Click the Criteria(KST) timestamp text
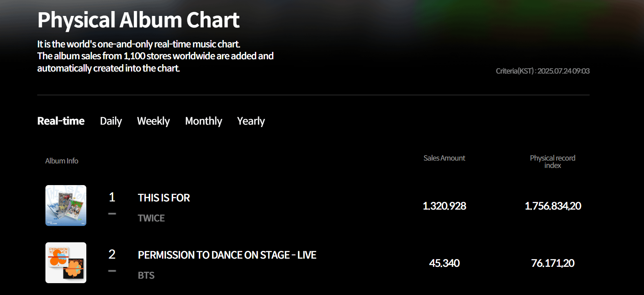 (x=543, y=71)
